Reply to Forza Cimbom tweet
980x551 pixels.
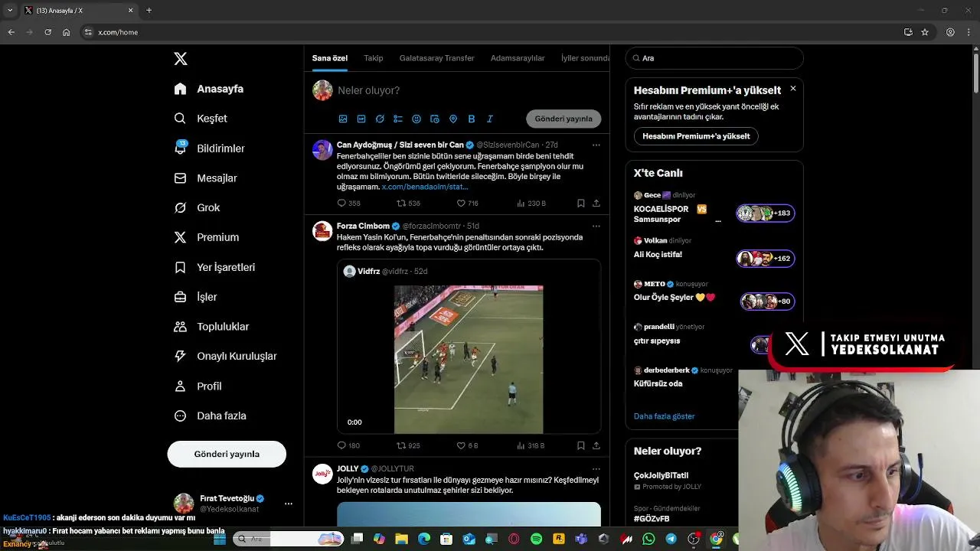[x=342, y=445]
